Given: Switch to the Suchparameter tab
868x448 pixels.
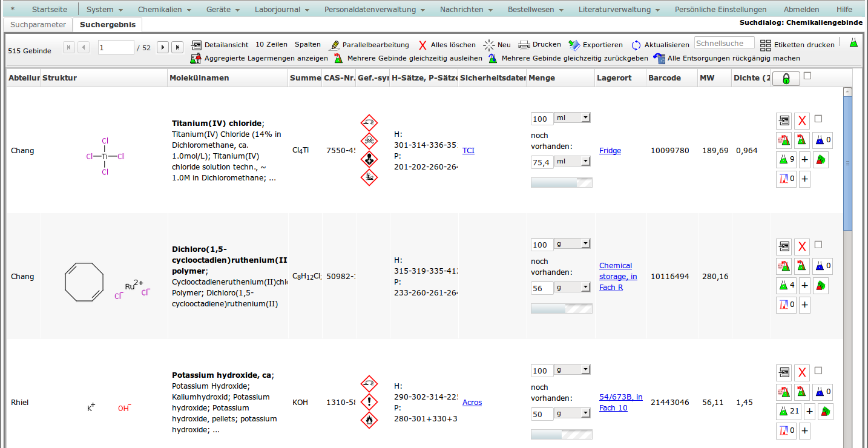Looking at the screenshot, I should (x=38, y=24).
